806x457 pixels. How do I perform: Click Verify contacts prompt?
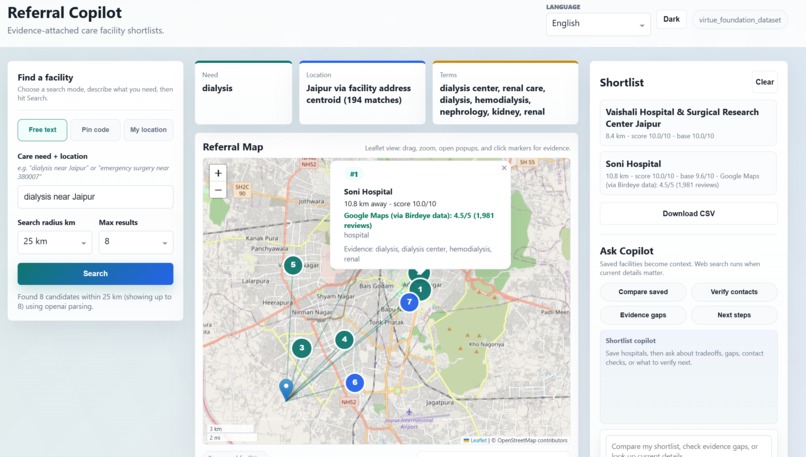[734, 292]
